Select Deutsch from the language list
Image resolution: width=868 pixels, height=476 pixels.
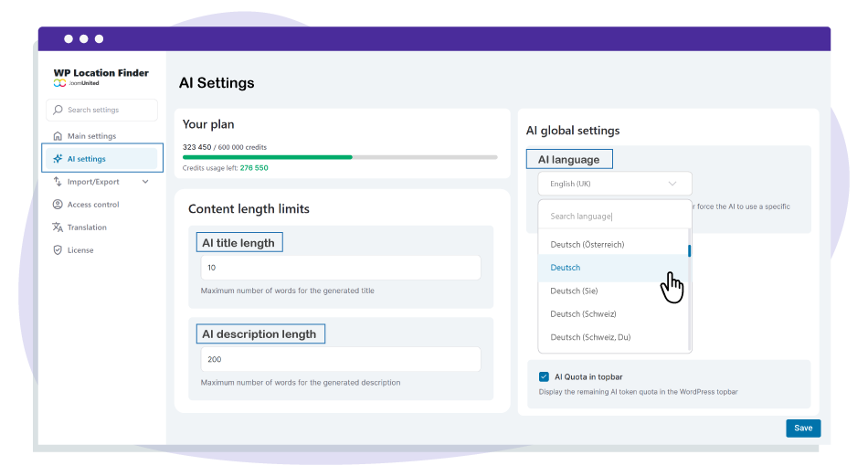tap(566, 268)
